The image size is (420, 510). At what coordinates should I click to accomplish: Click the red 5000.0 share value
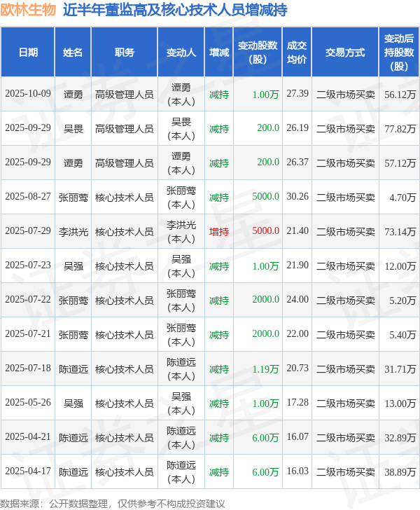coord(265,231)
